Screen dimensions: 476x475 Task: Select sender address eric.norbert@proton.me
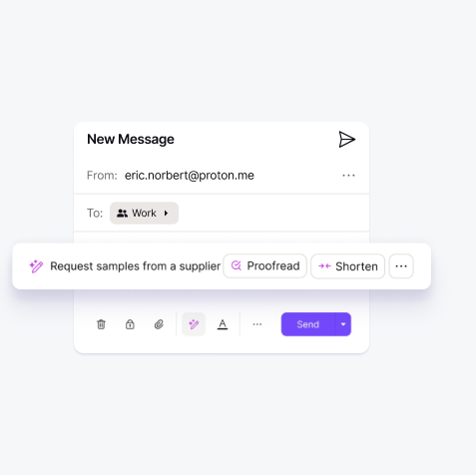point(190,176)
